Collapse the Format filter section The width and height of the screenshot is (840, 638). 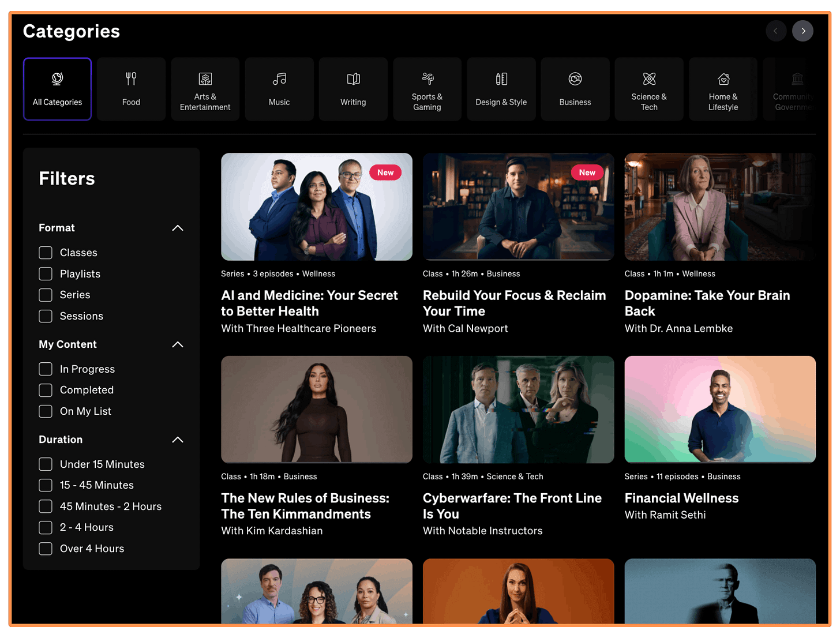(178, 228)
